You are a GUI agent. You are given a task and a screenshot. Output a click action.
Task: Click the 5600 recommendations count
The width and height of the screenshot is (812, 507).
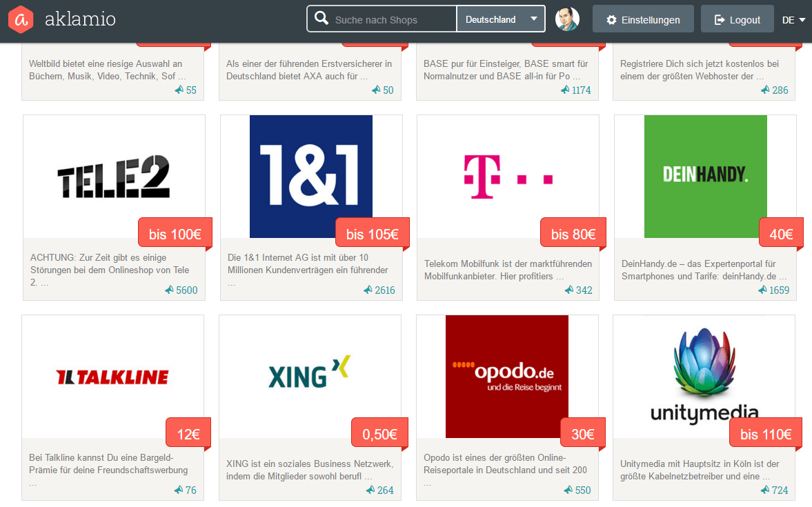coord(187,290)
